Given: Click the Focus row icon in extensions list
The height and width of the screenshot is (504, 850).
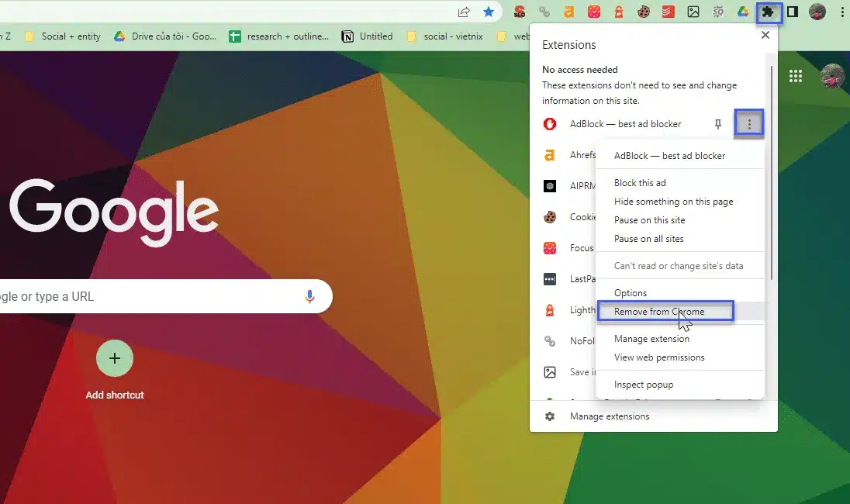Looking at the screenshot, I should (550, 247).
